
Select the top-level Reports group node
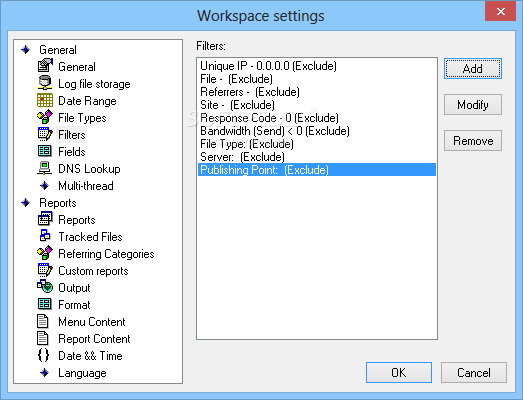[58, 203]
